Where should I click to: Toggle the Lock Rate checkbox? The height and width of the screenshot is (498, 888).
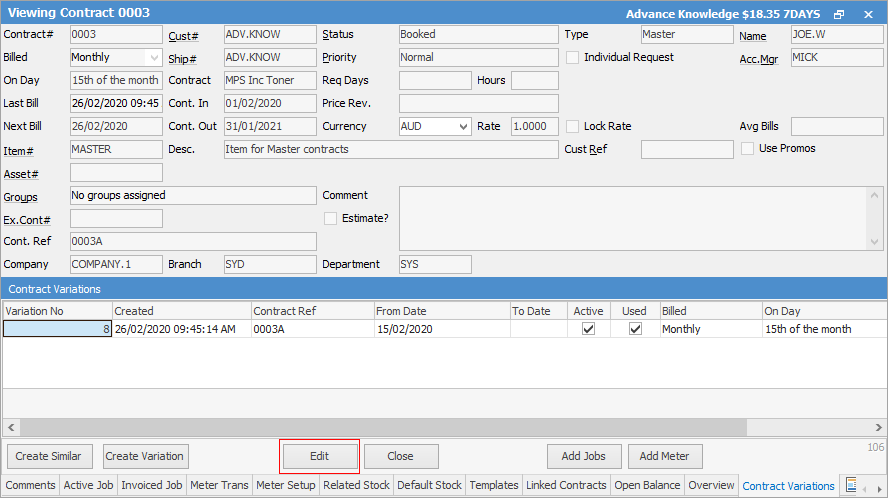(573, 127)
